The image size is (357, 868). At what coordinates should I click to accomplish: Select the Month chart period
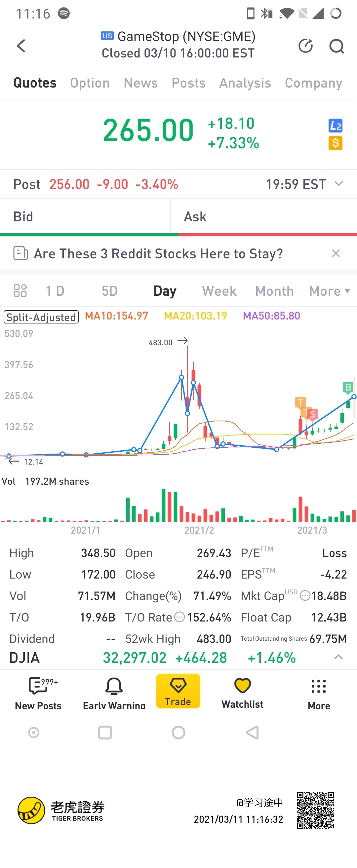click(x=274, y=291)
